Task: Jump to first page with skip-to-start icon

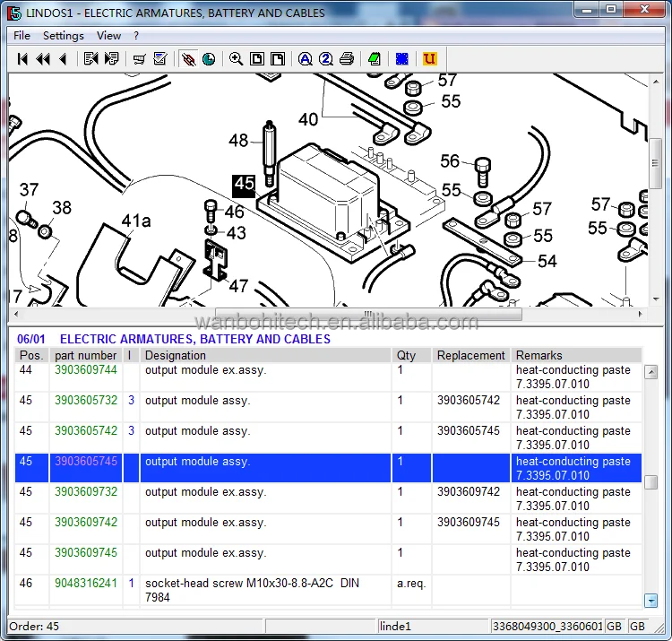Action: tap(22, 59)
